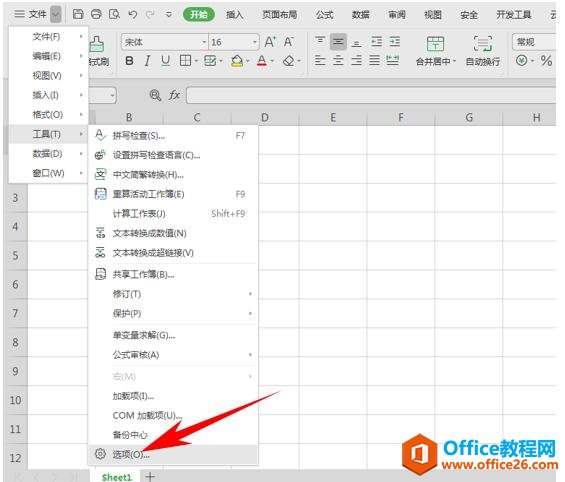565x482 pixels.
Task: Expand Protect(P) submenu
Action: [x=173, y=313]
